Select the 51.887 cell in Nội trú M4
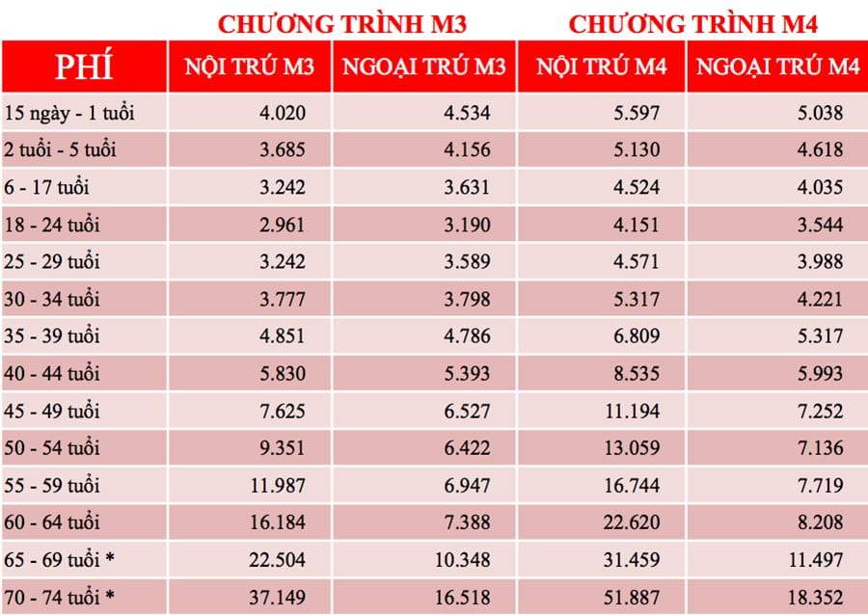Image resolution: width=868 pixels, height=615 pixels. pos(632,598)
